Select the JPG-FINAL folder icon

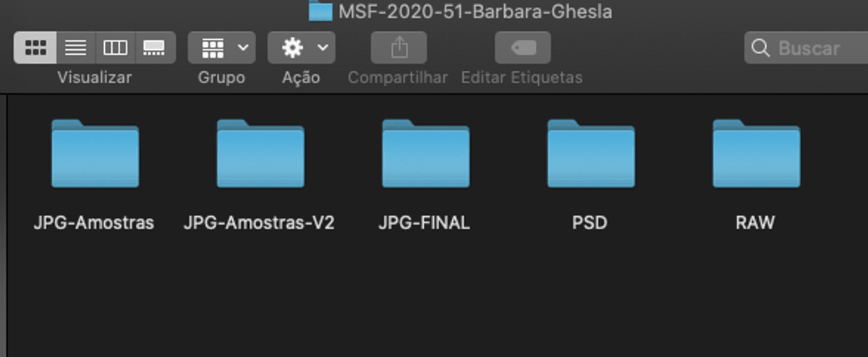425,153
